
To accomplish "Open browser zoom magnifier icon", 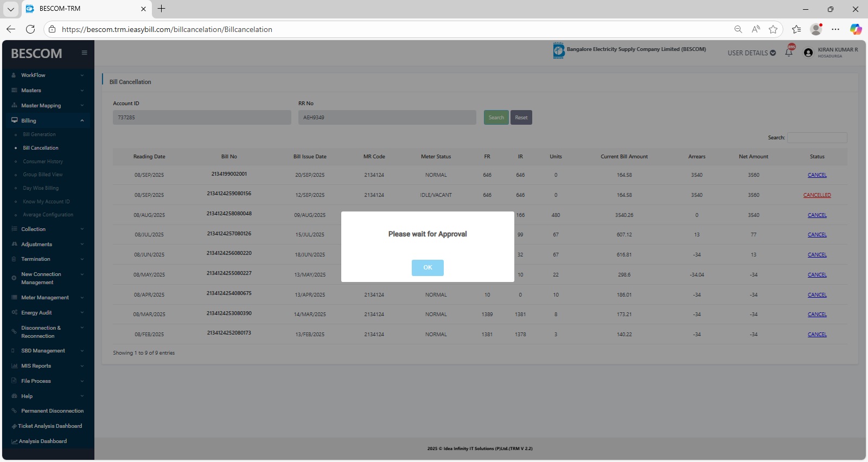I will (x=738, y=29).
